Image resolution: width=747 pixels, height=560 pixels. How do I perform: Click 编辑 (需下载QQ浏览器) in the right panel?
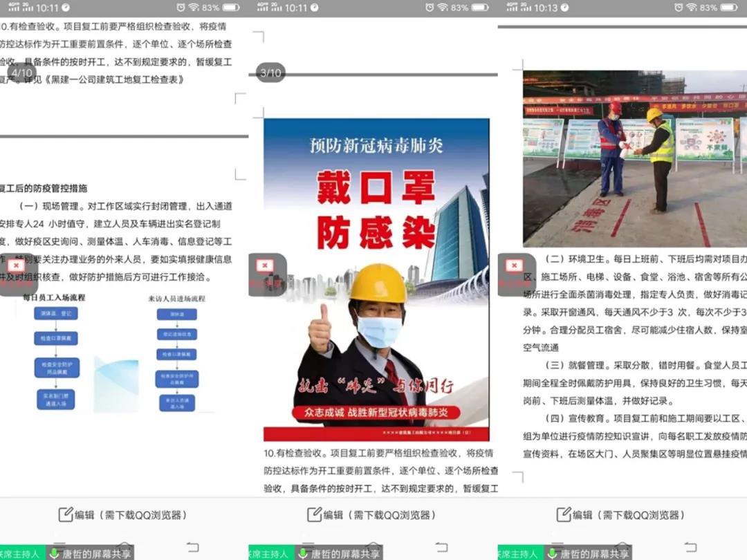pyautogui.click(x=621, y=514)
